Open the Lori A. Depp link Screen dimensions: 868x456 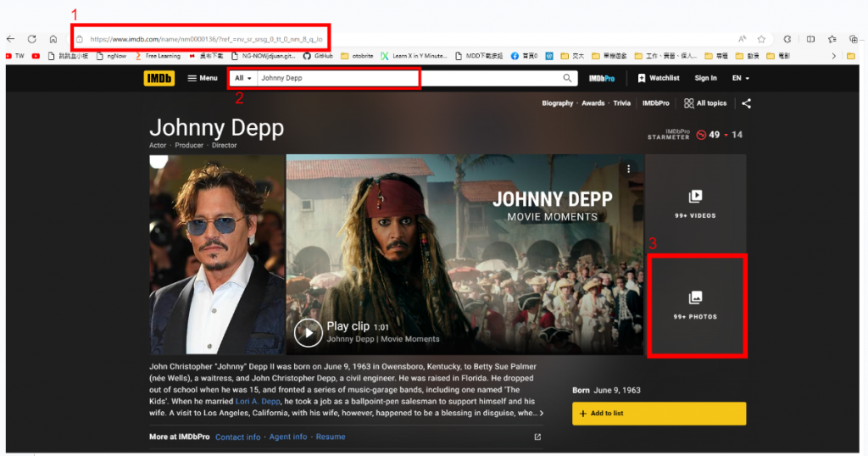258,401
